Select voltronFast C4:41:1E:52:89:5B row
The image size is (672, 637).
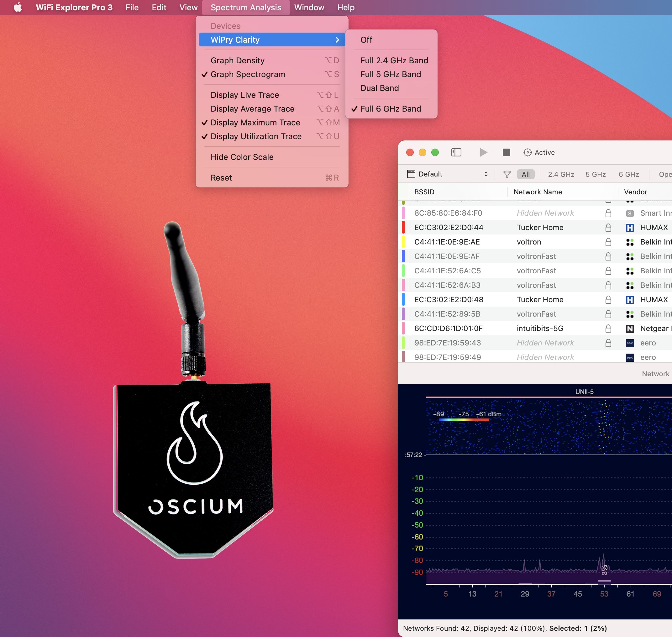535,314
